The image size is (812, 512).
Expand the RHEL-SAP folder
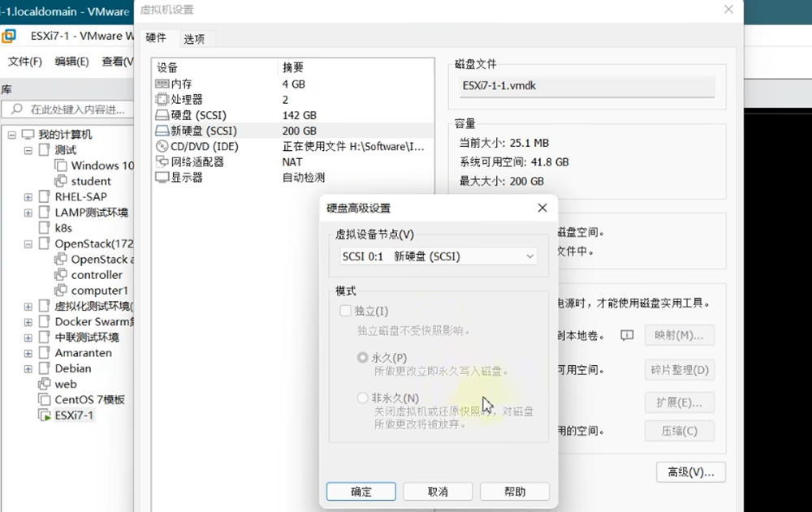[28, 197]
